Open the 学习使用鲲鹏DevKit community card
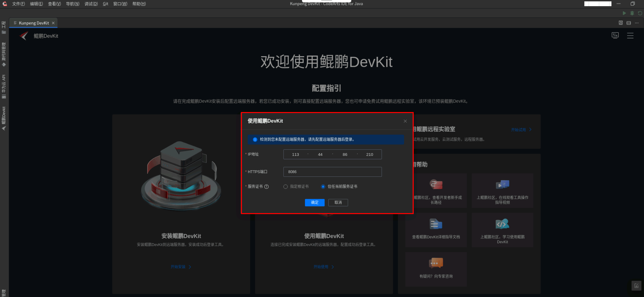This screenshot has height=297, width=644. coord(502,230)
